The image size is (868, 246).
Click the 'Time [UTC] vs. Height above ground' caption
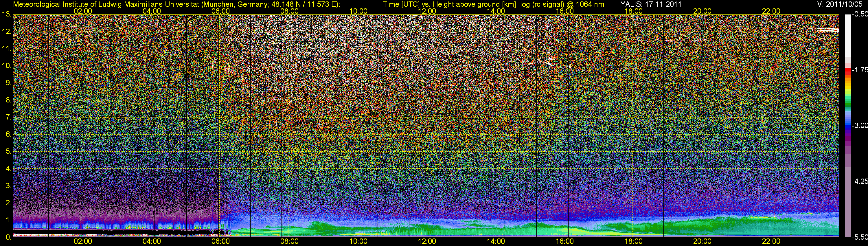click(493, 4)
